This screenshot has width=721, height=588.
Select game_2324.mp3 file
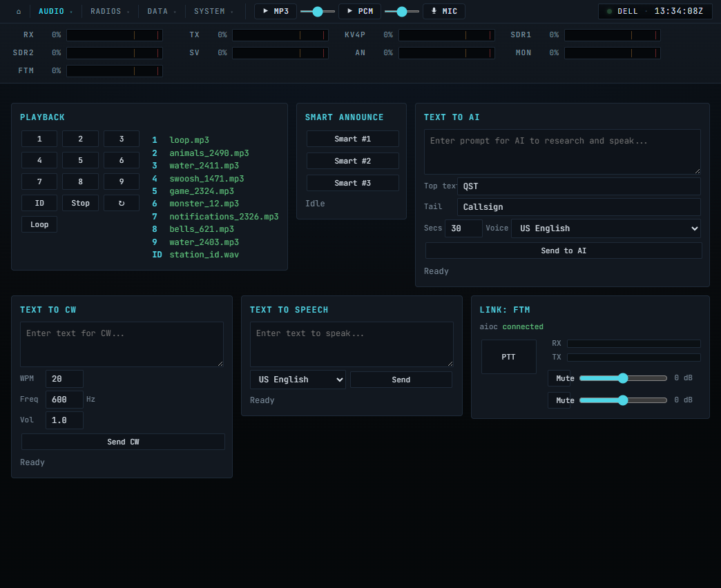click(202, 191)
